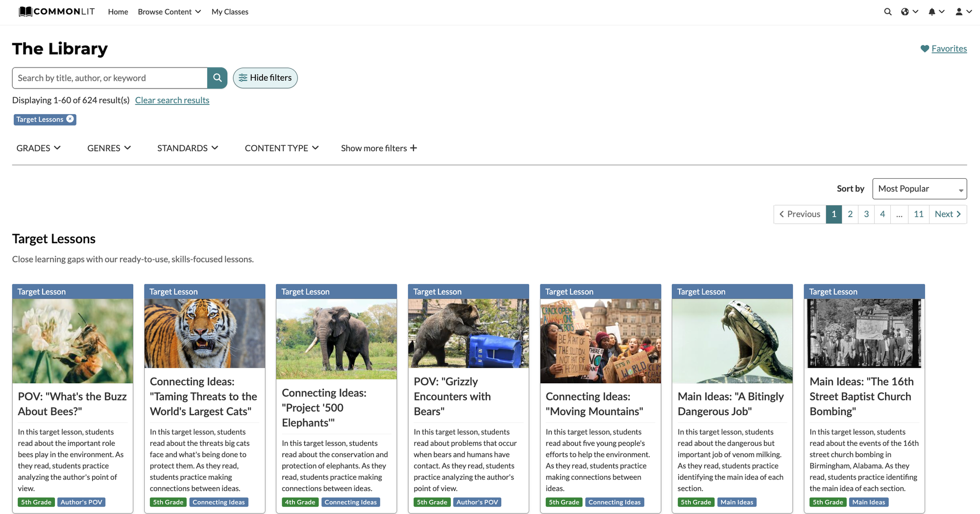Go to Home

118,12
